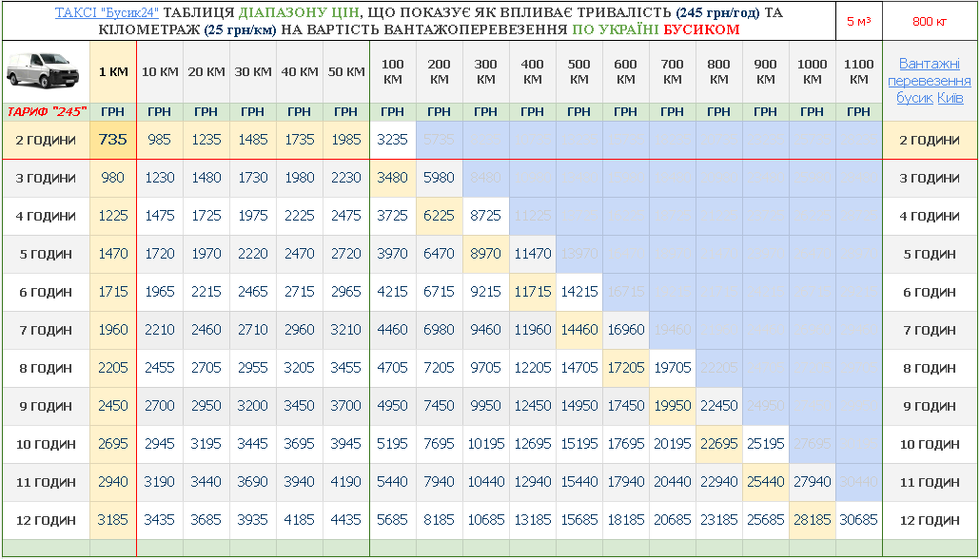Click the 100 КМ column header
980x559 pixels.
pyautogui.click(x=393, y=71)
